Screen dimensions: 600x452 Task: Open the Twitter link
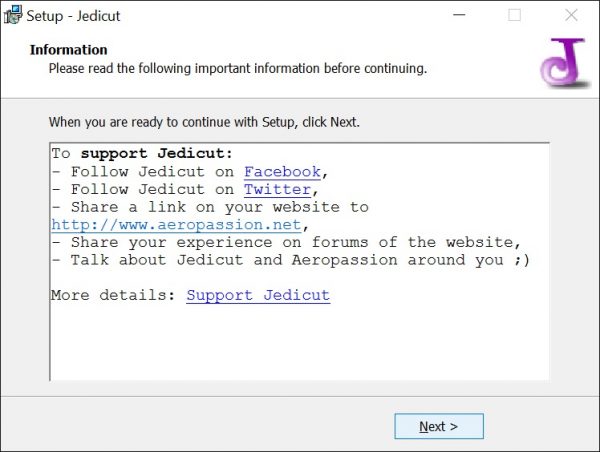pyautogui.click(x=277, y=189)
